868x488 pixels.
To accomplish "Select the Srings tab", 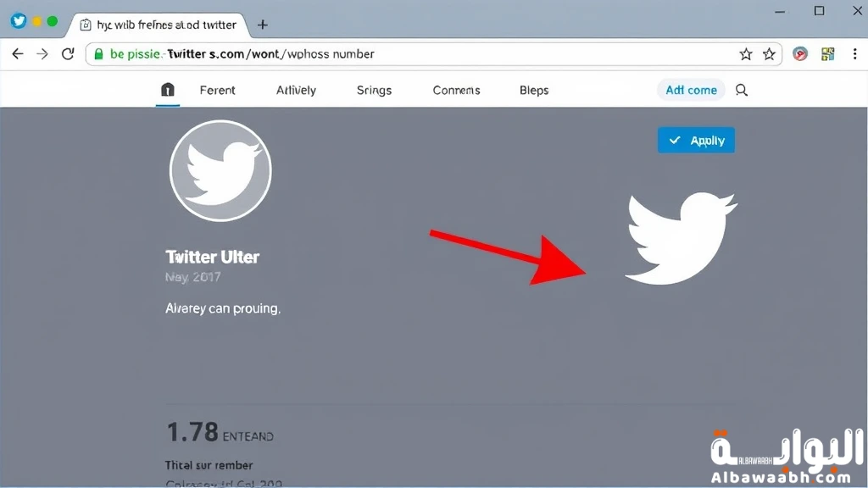I will click(x=374, y=90).
